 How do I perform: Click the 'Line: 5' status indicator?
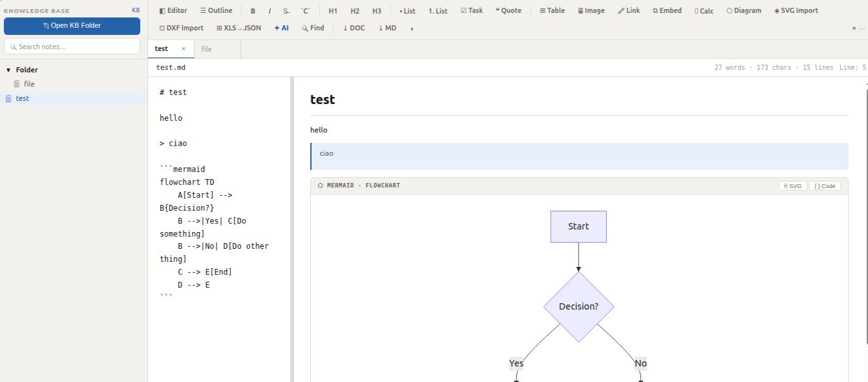852,67
